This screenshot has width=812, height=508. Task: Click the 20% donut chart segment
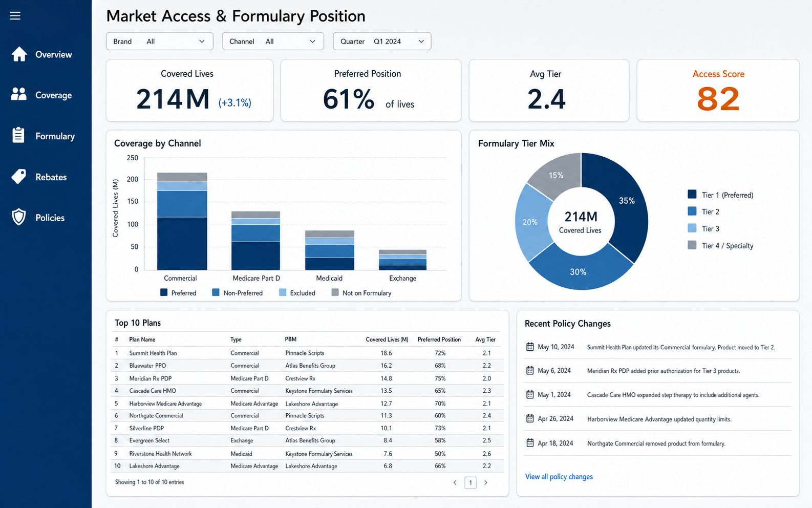[x=530, y=222]
